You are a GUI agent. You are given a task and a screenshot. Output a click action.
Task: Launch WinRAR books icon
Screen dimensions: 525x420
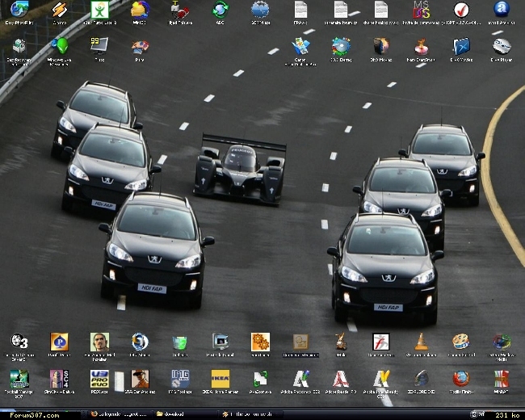click(502, 379)
